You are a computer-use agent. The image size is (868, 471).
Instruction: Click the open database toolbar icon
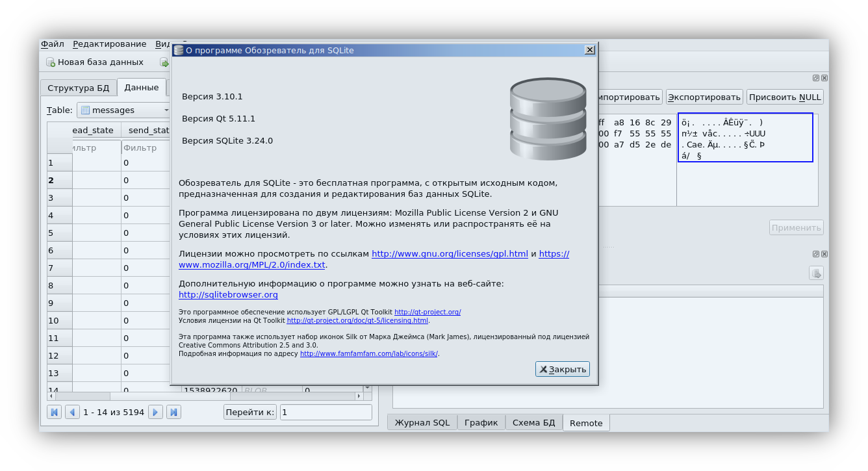point(164,62)
